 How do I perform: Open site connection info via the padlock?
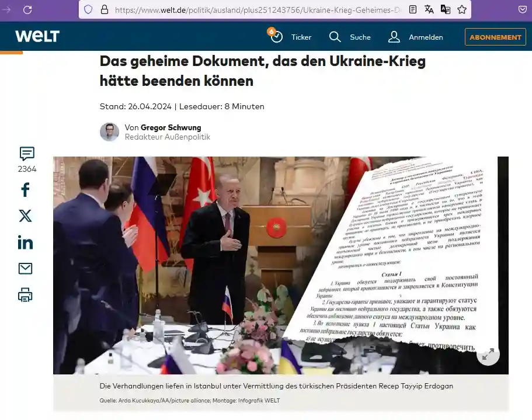(x=105, y=9)
